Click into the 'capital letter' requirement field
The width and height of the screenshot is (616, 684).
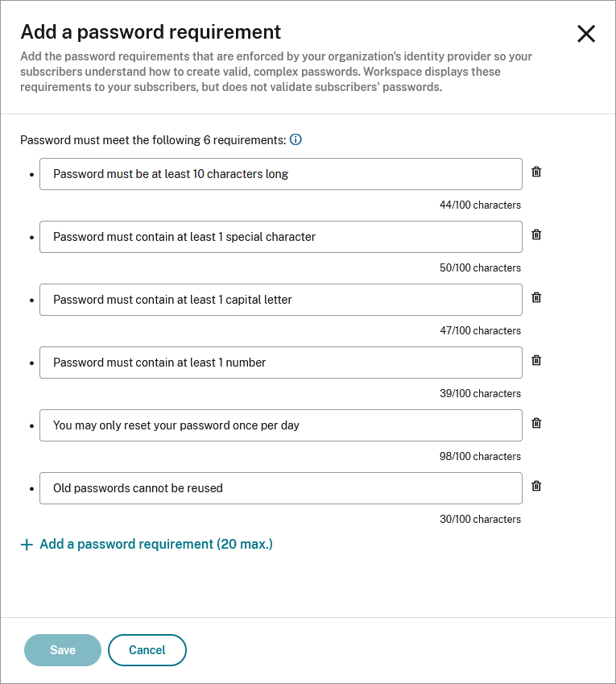point(280,300)
